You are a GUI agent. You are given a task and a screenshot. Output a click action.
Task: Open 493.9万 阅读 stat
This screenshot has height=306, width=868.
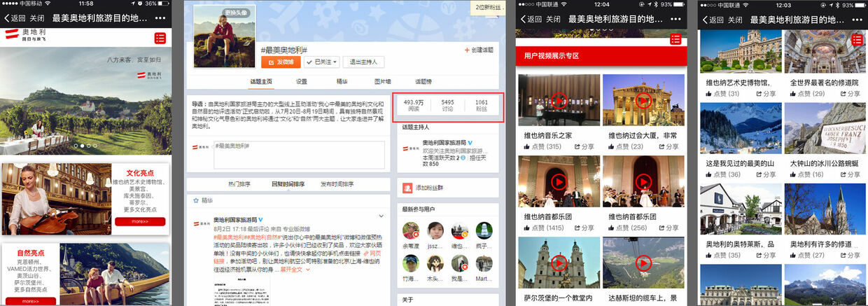click(x=414, y=106)
